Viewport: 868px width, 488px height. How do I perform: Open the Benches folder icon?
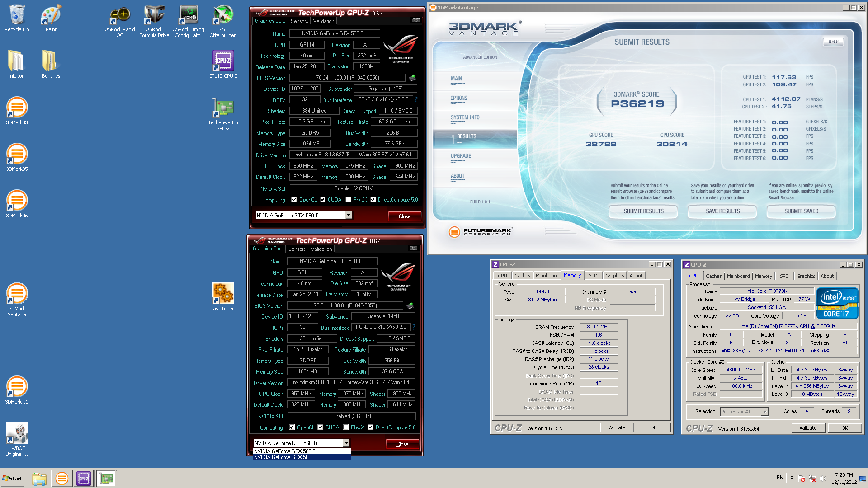click(51, 64)
